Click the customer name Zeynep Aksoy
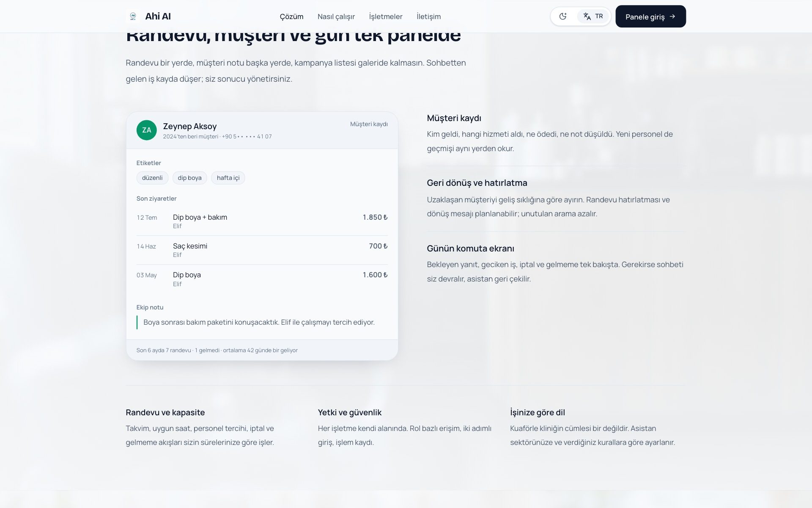Screen dimensions: 812x508 click(x=190, y=126)
